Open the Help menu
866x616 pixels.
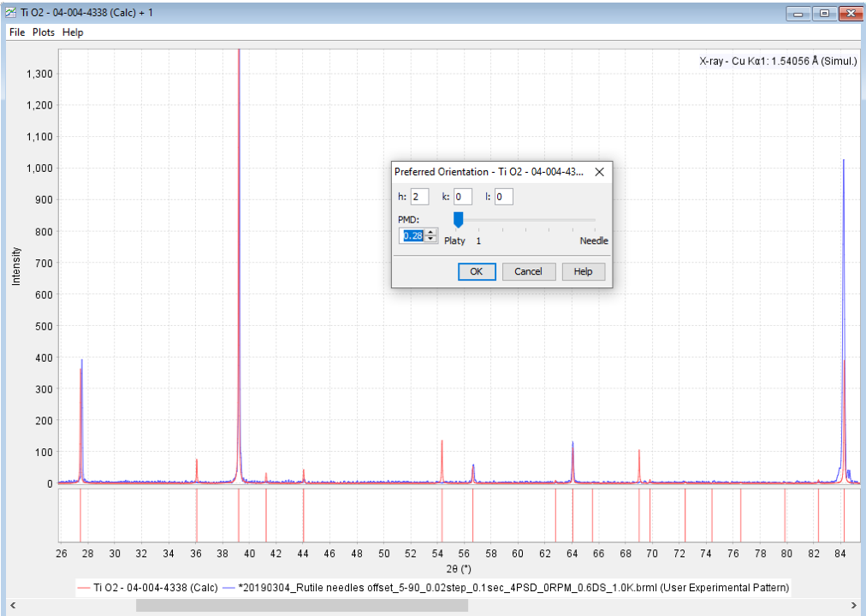(73, 32)
